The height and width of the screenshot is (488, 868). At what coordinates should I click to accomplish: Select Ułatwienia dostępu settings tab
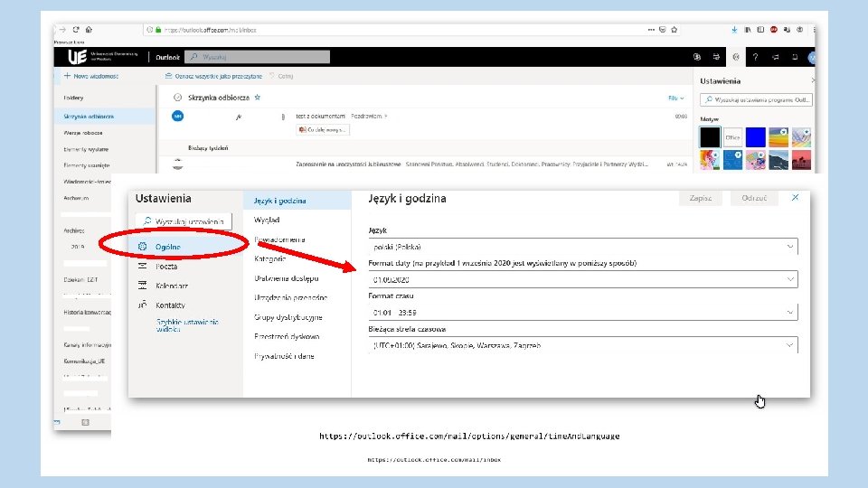287,278
